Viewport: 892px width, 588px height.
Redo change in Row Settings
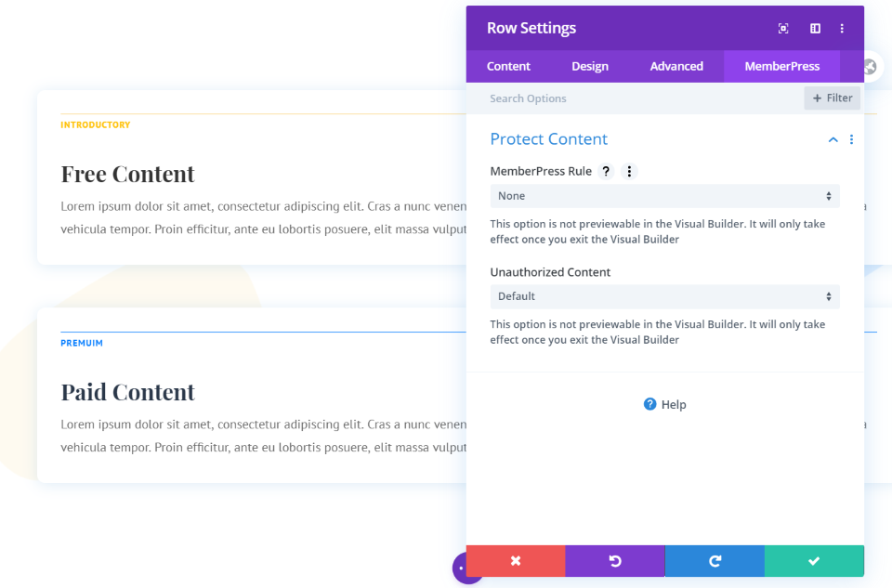point(715,561)
